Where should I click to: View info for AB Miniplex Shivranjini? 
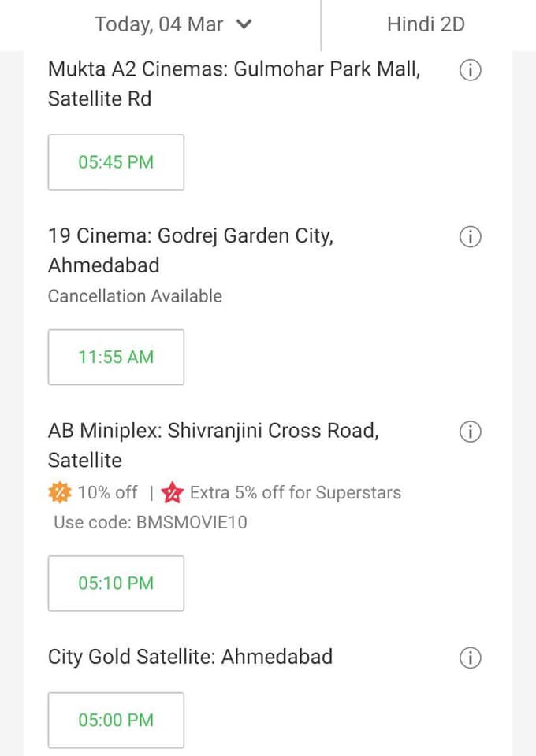coord(470,432)
